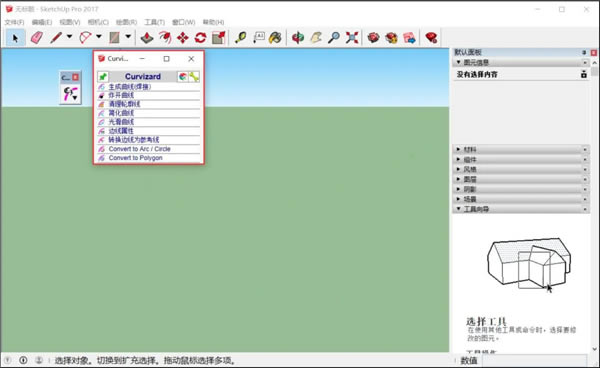Image resolution: width=600 pixels, height=368 pixels.
Task: Click the Zoom Extents icon
Action: pyautogui.click(x=352, y=37)
